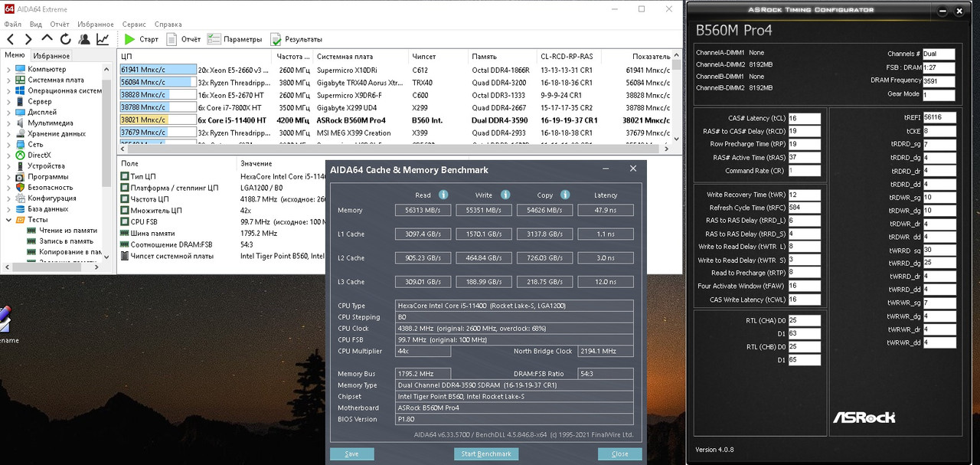This screenshot has height=465, width=980.
Task: Click the DRAM Frequency field in ASRock window
Action: pos(939,80)
